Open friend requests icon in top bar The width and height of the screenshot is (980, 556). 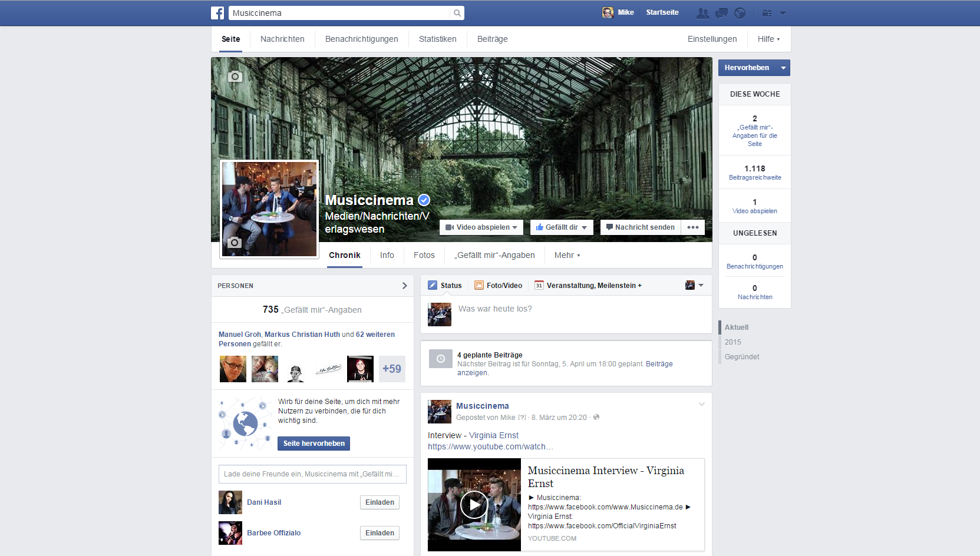pyautogui.click(x=702, y=13)
